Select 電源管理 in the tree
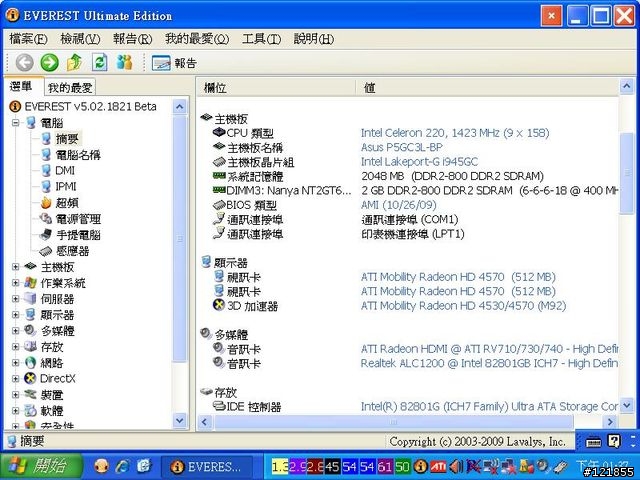Image resolution: width=640 pixels, height=480 pixels. 78,219
